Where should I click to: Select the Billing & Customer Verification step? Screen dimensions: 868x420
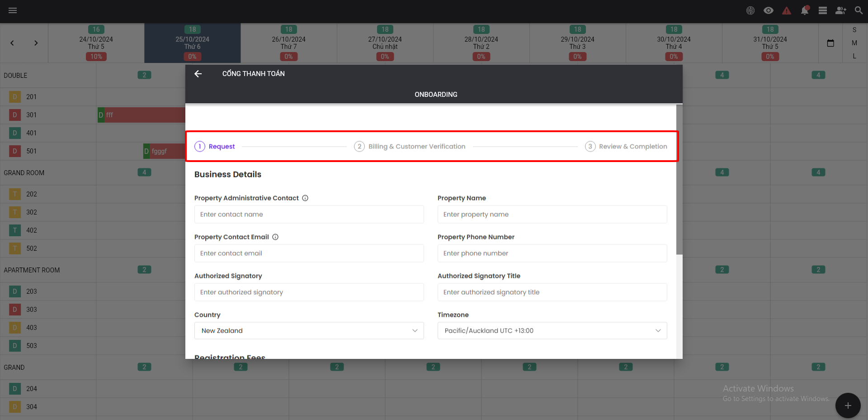[410, 147]
